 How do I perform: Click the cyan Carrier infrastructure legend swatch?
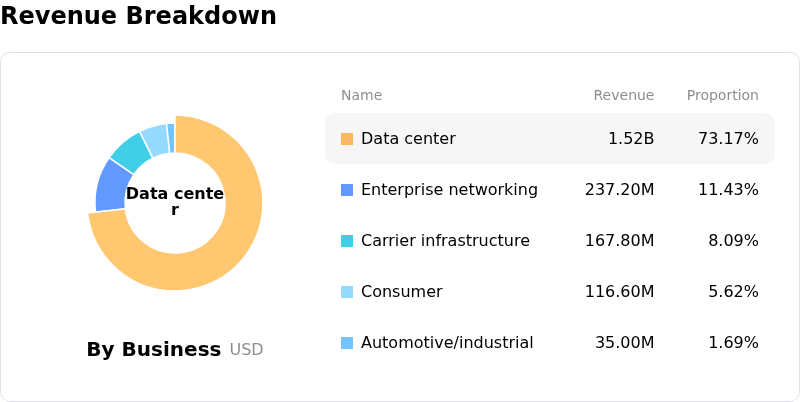(347, 241)
